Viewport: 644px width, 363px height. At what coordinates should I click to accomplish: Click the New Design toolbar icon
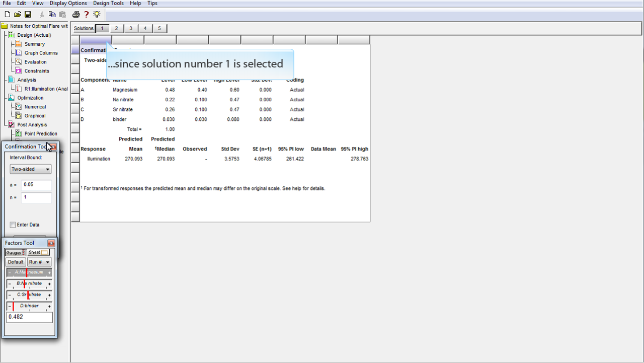tap(7, 15)
